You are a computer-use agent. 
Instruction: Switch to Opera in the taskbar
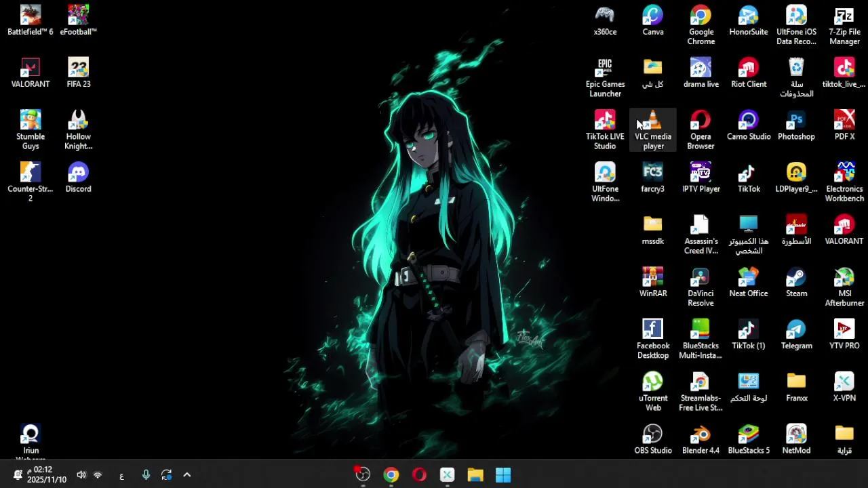419,475
